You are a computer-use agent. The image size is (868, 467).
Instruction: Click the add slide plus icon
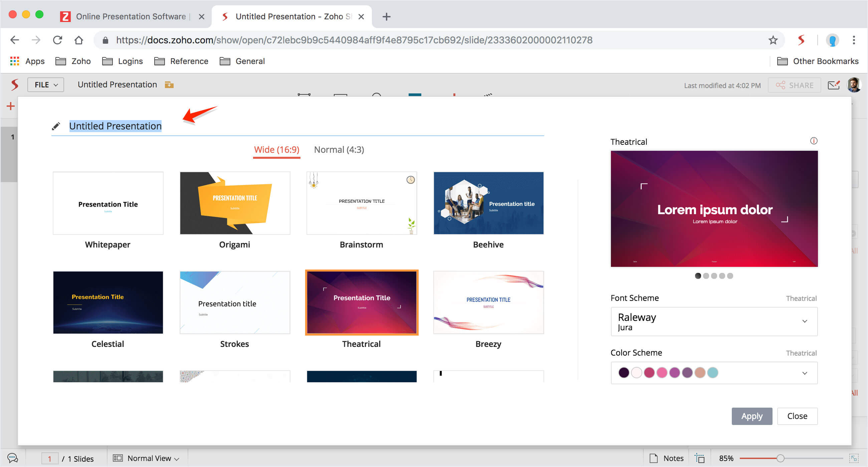pos(11,106)
